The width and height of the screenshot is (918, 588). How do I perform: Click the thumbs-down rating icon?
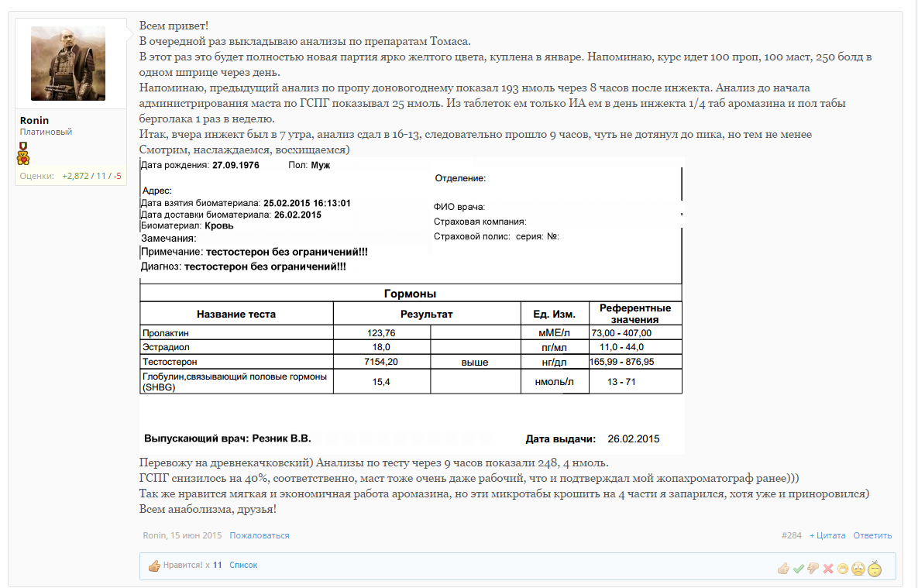pos(813,569)
